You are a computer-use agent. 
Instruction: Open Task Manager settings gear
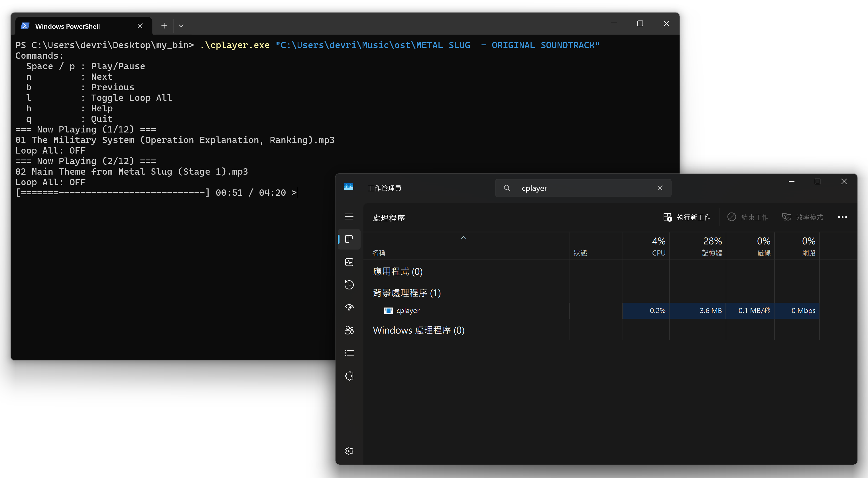[349, 451]
